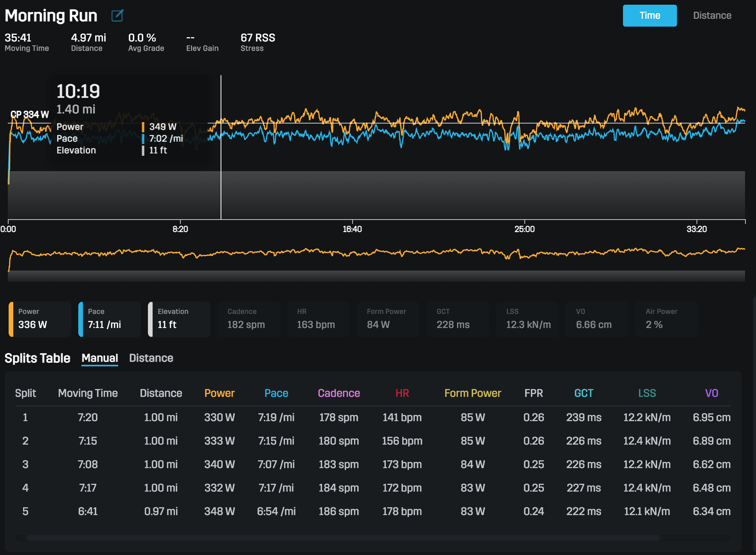Image resolution: width=756 pixels, height=555 pixels.
Task: Show Form Power 84 W on chart
Action: coord(388,319)
